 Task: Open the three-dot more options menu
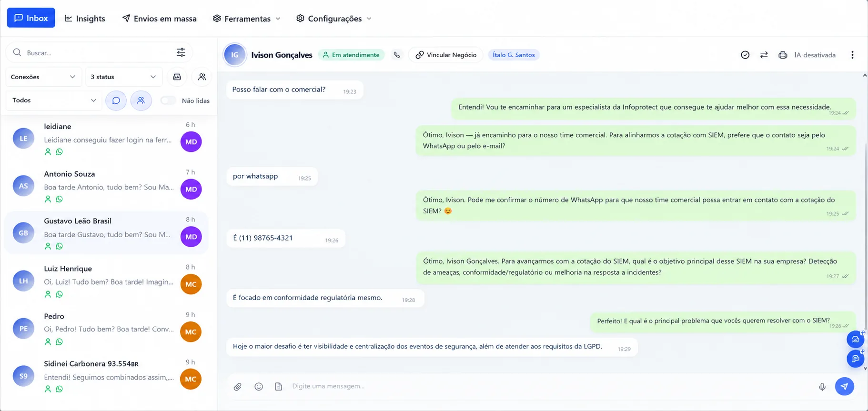point(852,55)
